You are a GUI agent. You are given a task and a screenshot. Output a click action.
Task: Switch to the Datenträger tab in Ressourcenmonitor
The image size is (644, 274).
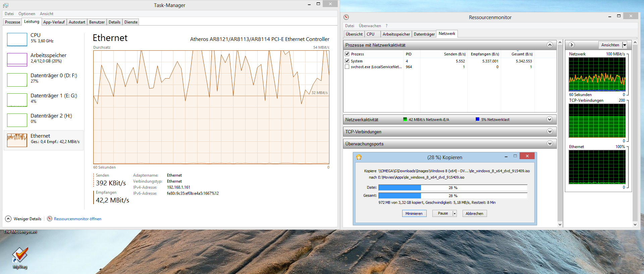pos(424,34)
